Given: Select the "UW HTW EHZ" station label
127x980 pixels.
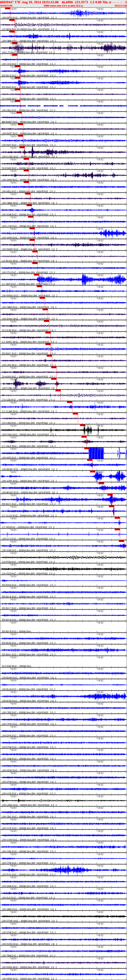Looking at the screenshot, I should coord(9,782).
